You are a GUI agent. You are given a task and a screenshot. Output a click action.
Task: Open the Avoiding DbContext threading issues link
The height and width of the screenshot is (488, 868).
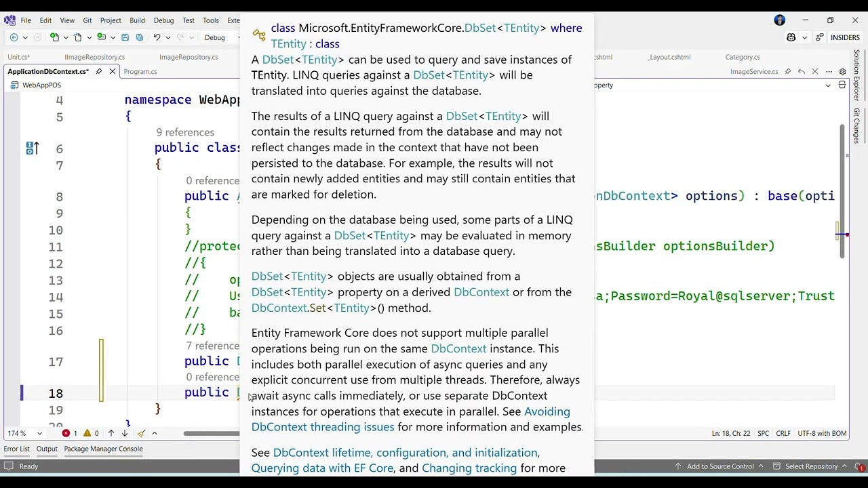point(411,419)
